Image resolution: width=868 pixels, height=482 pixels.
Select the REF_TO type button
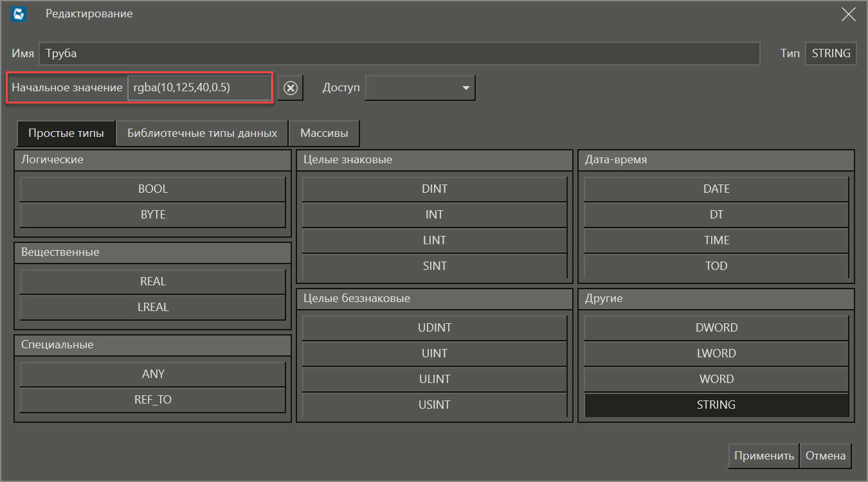(x=152, y=400)
